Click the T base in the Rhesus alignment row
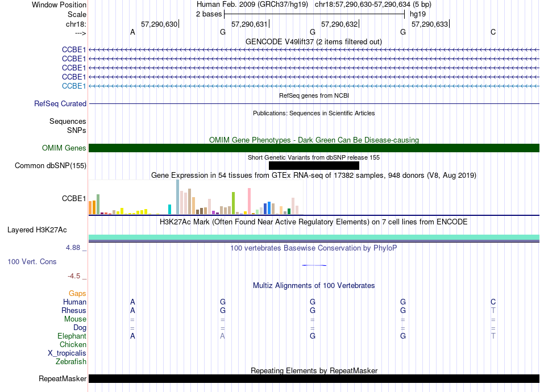The width and height of the screenshot is (540, 392). coord(493,310)
